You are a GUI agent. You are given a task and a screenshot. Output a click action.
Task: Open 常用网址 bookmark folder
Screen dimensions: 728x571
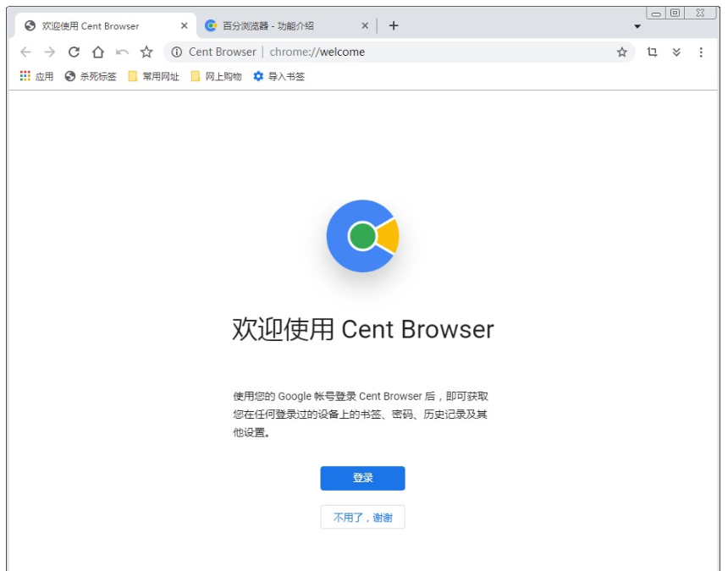(154, 76)
